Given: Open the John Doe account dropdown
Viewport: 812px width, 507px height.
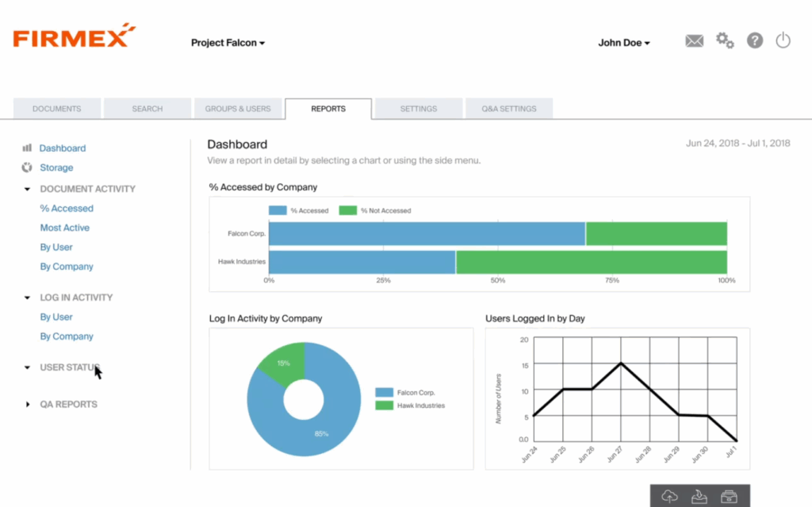Looking at the screenshot, I should click(x=624, y=43).
